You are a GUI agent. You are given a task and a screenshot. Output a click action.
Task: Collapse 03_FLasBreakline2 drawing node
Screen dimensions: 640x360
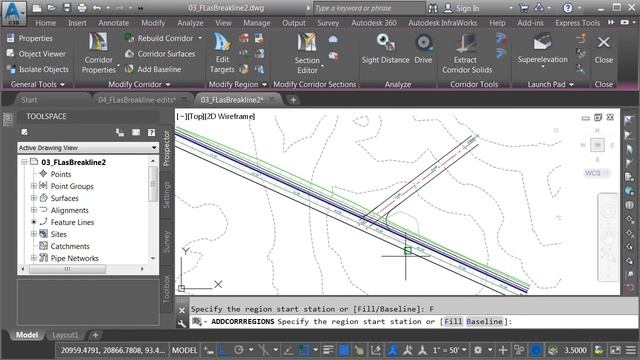24,162
